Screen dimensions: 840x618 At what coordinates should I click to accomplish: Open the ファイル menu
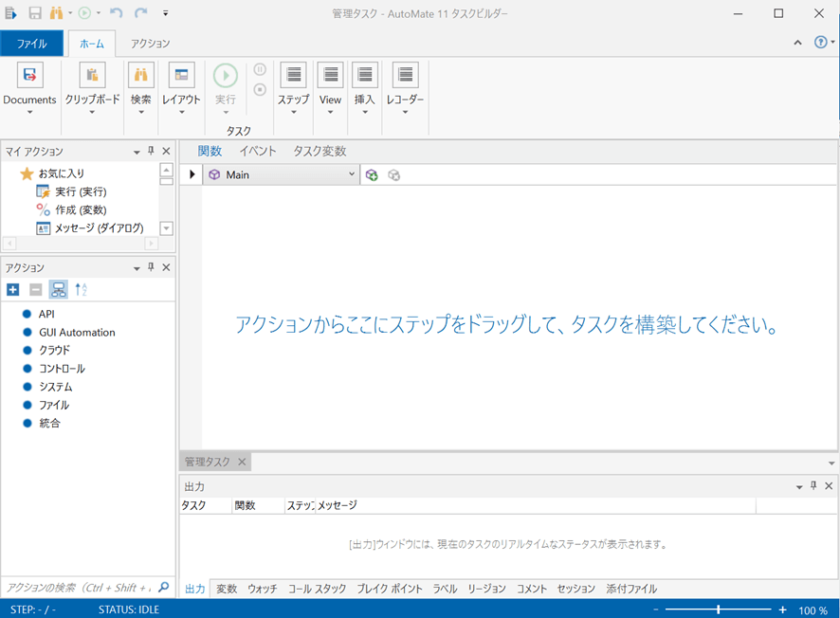(x=31, y=44)
